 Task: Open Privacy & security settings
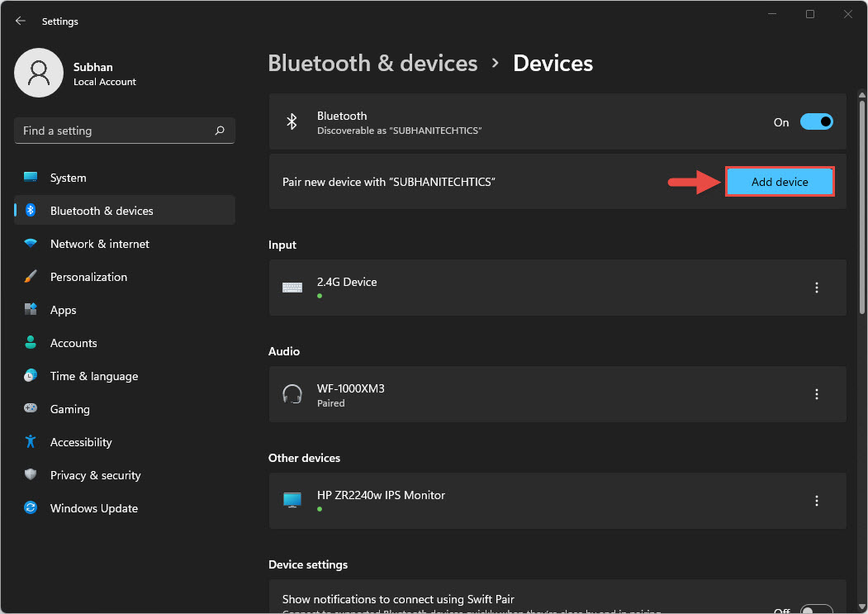coord(125,475)
